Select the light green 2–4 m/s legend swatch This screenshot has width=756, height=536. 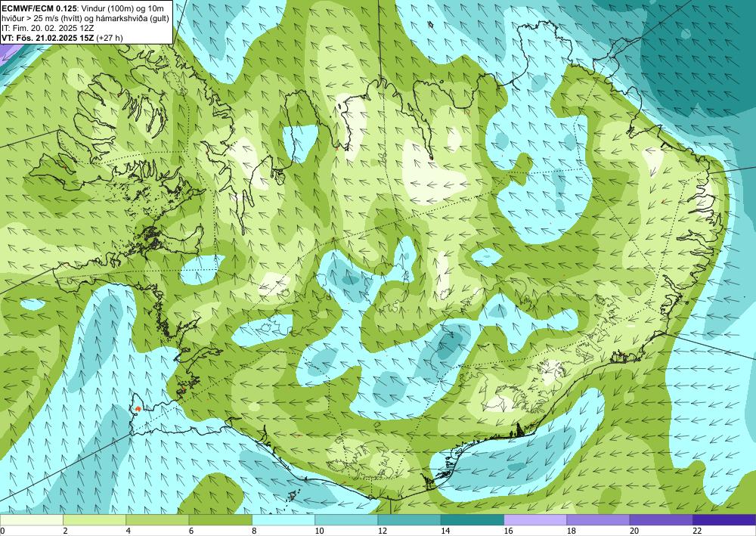tap(94, 519)
